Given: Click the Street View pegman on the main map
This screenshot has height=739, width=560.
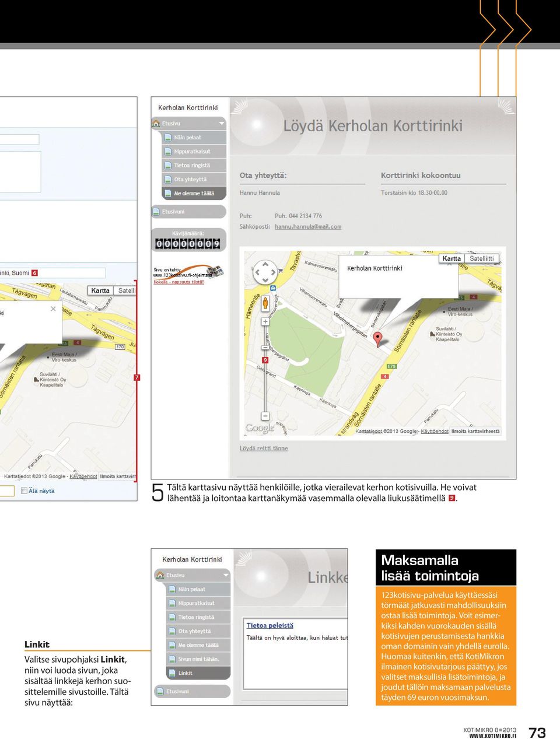Looking at the screenshot, I should coord(265,303).
